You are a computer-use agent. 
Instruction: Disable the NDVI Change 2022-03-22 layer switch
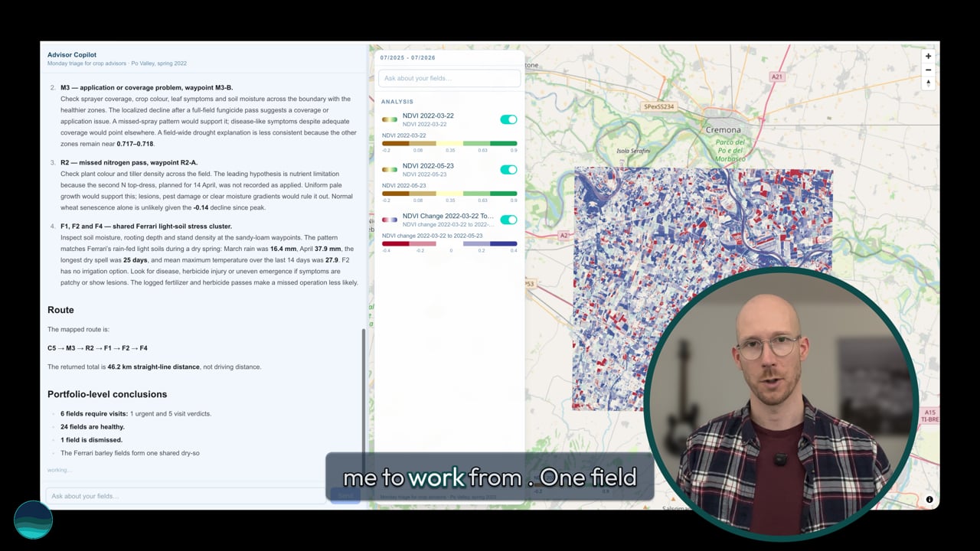click(508, 220)
